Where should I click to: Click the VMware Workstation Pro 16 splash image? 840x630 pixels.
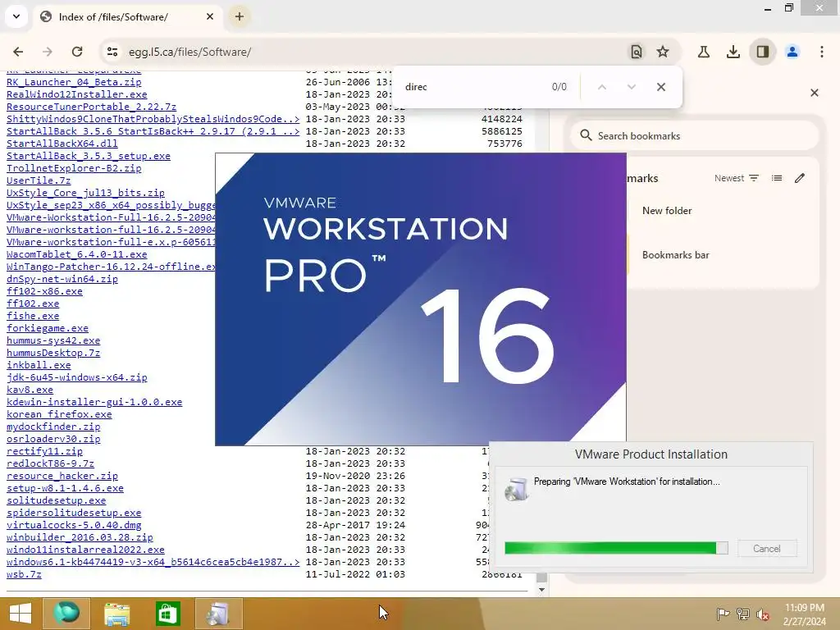(421, 299)
